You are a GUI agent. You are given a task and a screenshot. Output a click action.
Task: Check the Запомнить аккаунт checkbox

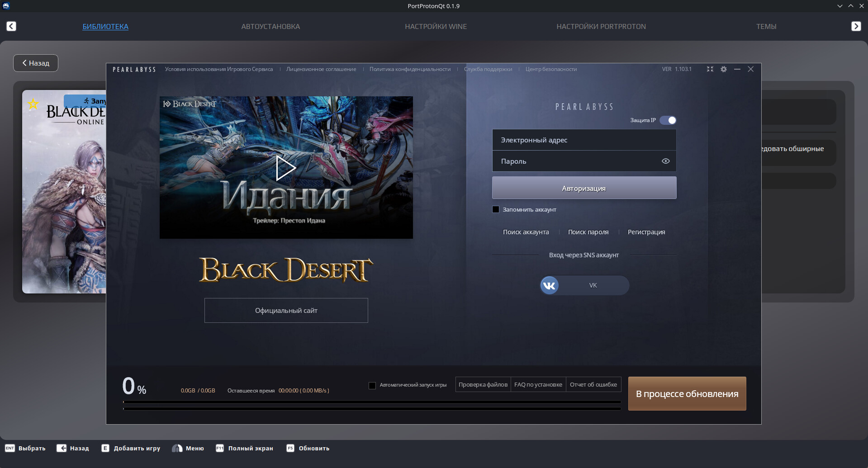coord(496,209)
